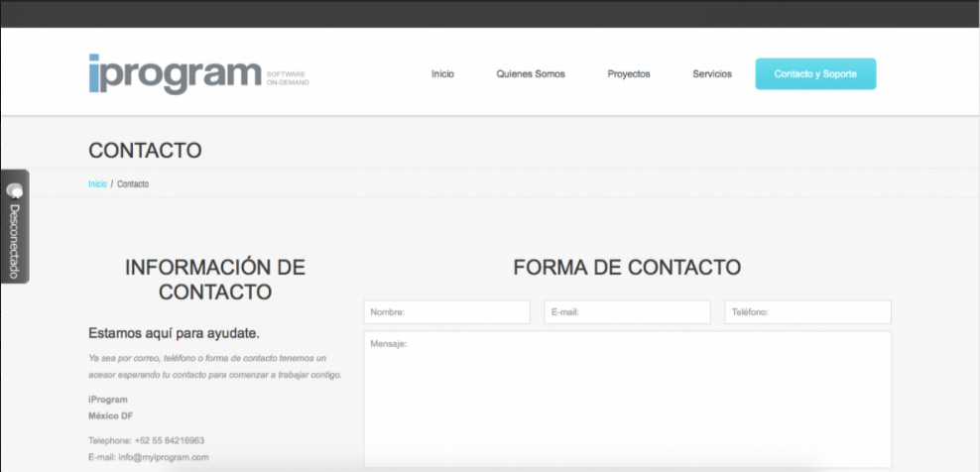This screenshot has width=980, height=472.
Task: Open the Quienes Somos menu item
Action: 531,74
